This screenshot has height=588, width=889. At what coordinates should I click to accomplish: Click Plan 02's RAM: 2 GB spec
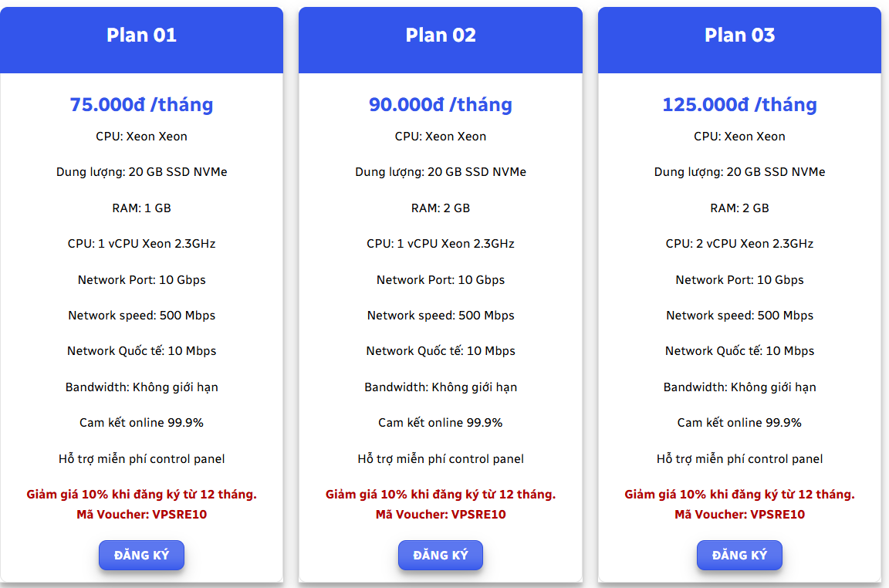pos(441,208)
